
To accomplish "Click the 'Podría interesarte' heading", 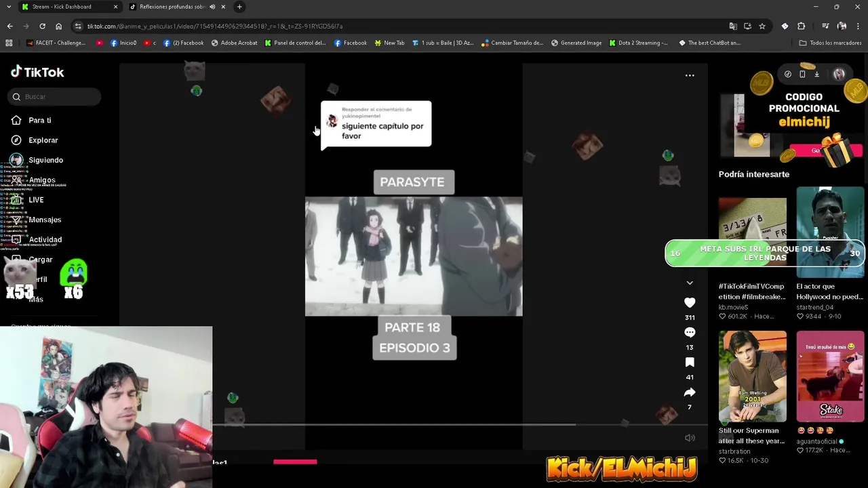I will coord(754,174).
